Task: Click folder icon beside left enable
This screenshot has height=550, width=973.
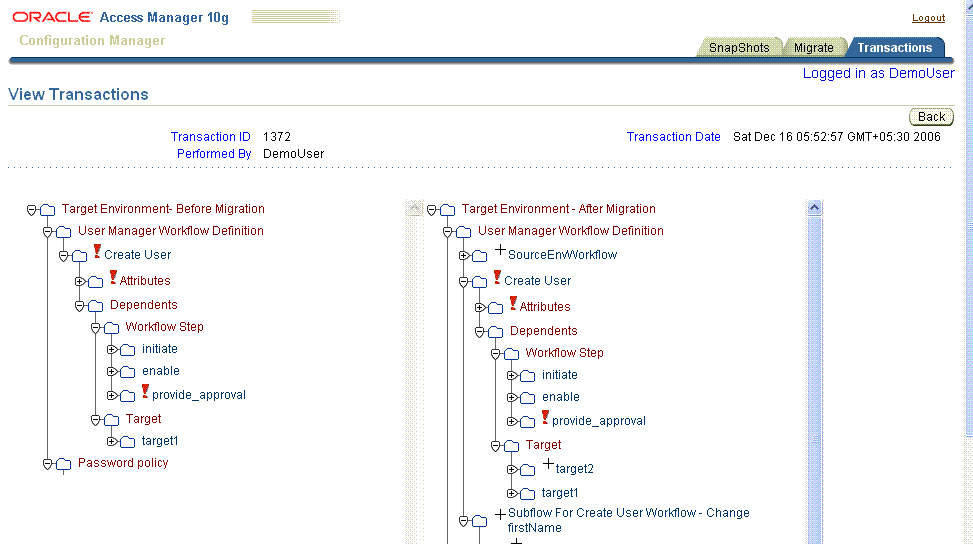Action: [x=128, y=372]
